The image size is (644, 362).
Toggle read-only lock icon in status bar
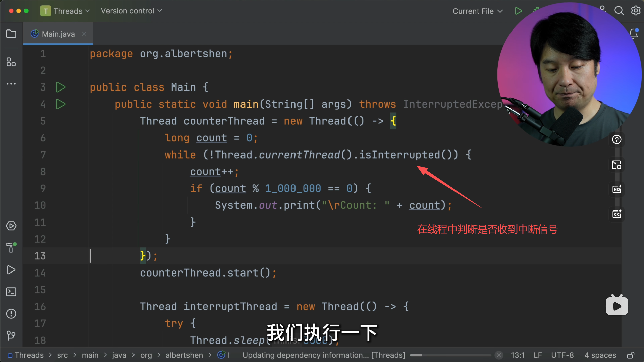point(630,355)
